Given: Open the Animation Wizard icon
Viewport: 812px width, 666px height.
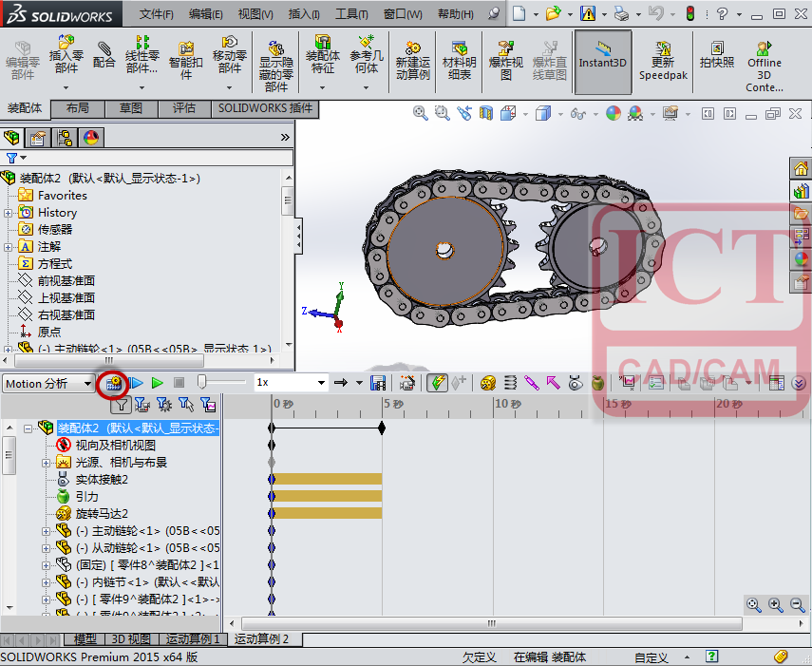Looking at the screenshot, I should 407,383.
